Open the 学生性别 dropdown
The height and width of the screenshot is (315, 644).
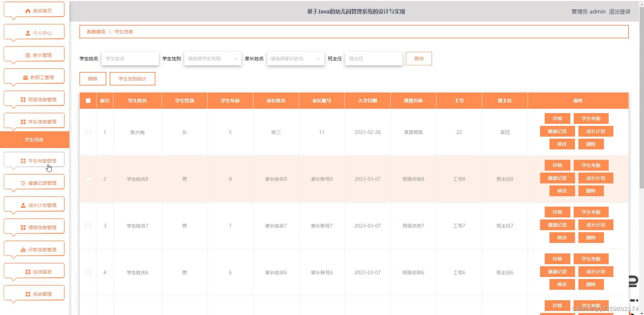(213, 59)
